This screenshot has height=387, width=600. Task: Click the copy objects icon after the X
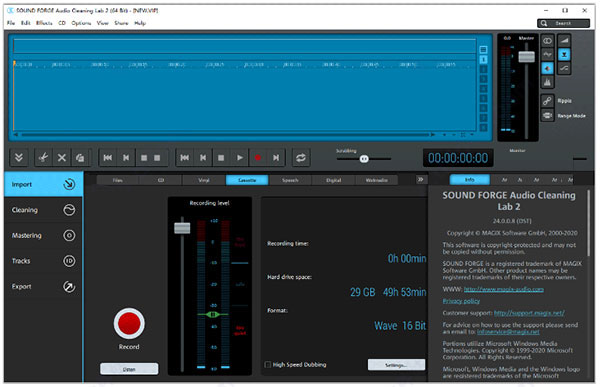click(80, 157)
